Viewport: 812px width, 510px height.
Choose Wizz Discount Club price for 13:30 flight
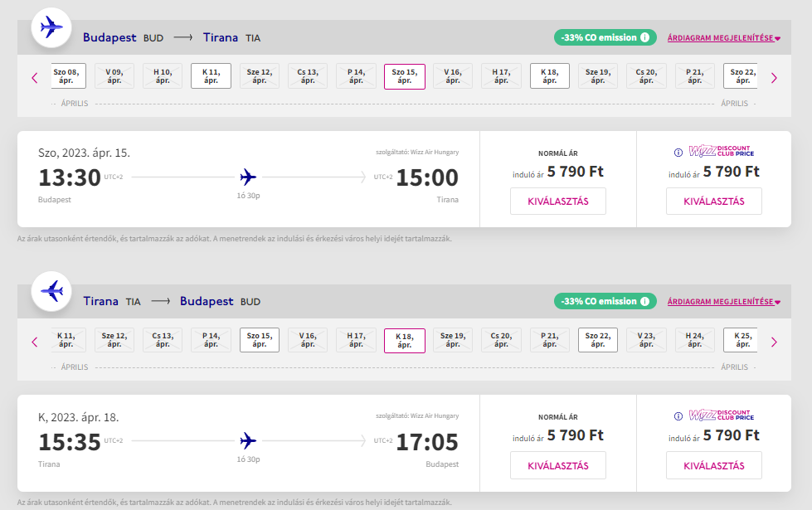point(713,201)
